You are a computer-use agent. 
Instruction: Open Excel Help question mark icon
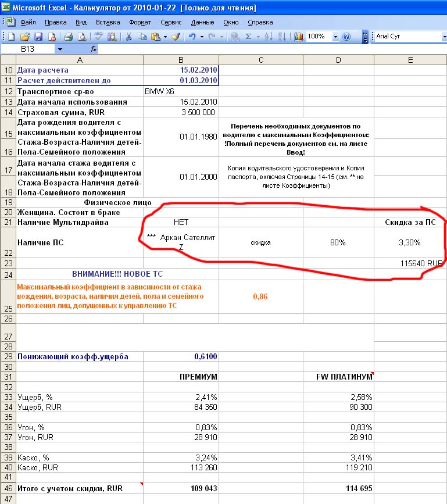coord(346,37)
